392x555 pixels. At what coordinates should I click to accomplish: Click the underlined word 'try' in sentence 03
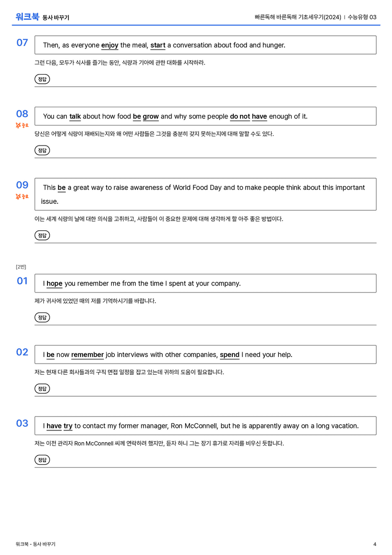pos(68,426)
